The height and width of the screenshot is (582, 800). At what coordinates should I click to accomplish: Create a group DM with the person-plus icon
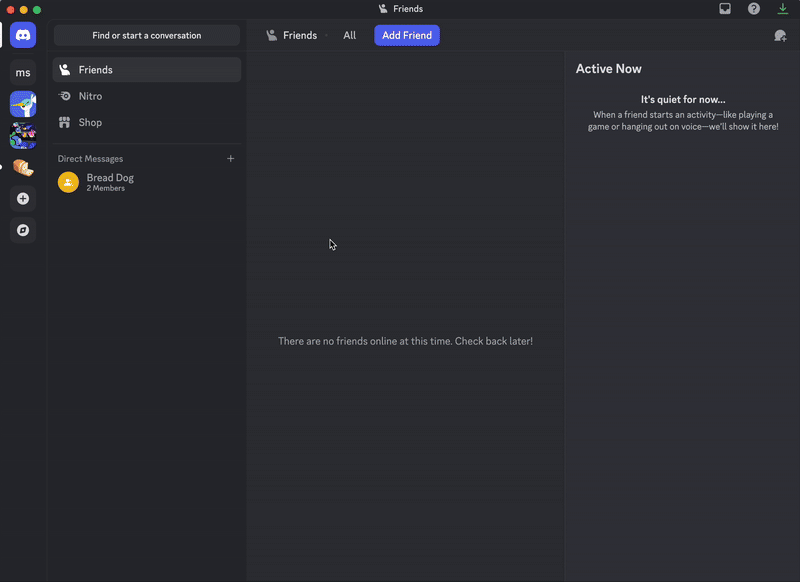tap(779, 35)
